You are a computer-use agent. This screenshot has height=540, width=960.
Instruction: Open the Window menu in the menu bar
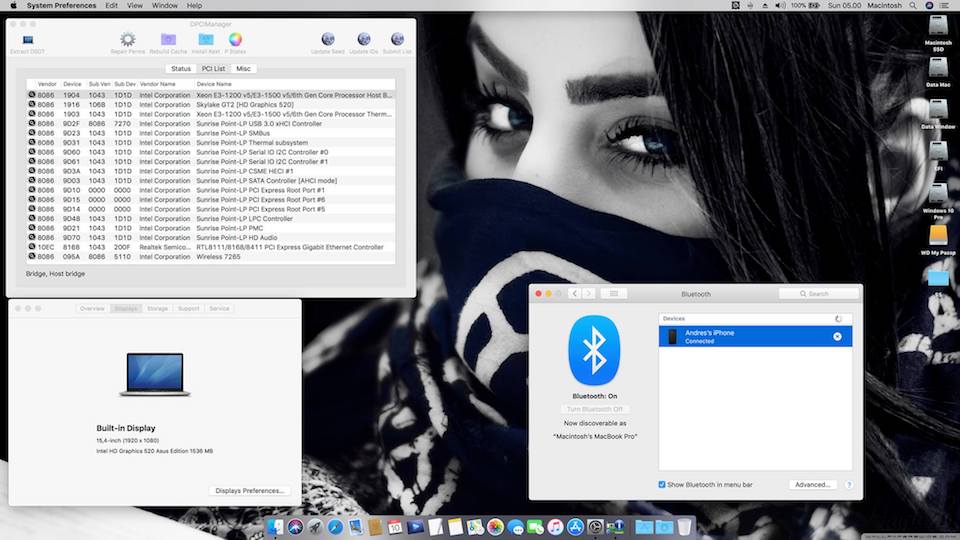coord(165,6)
